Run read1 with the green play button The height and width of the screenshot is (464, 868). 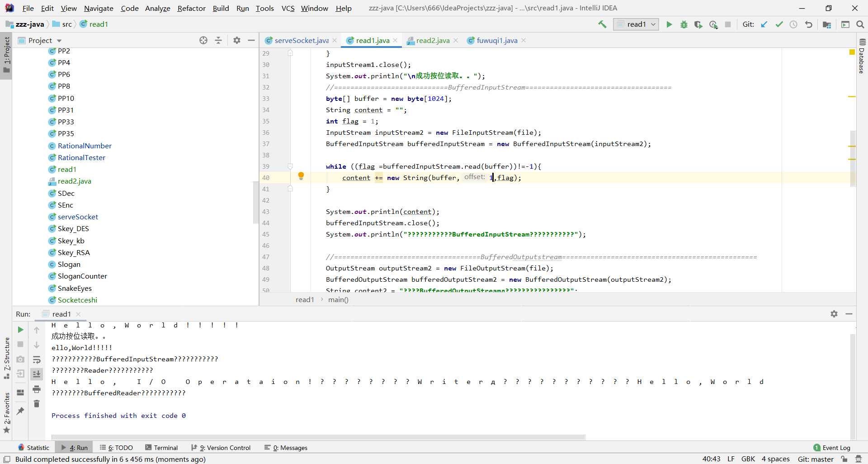[x=669, y=24]
